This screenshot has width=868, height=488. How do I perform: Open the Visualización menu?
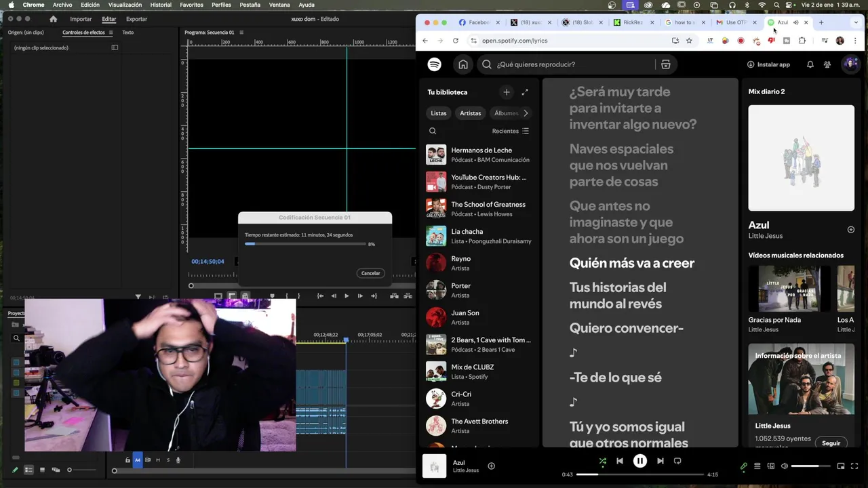(125, 5)
